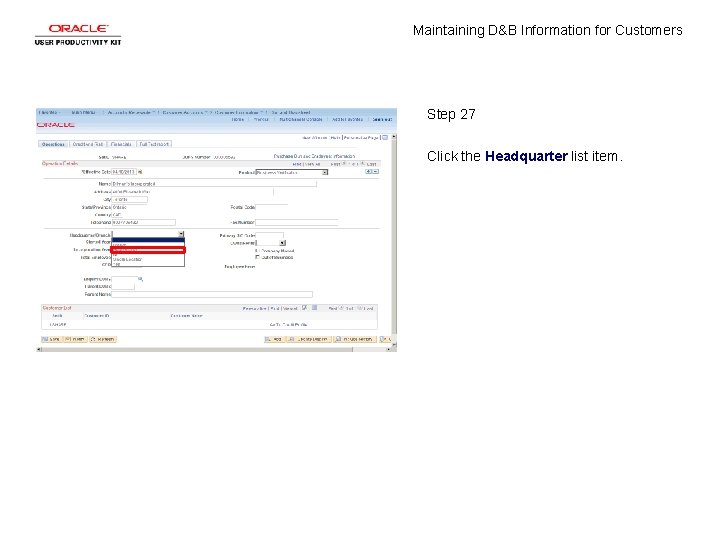Switch to the Financials tab

pyautogui.click(x=121, y=144)
